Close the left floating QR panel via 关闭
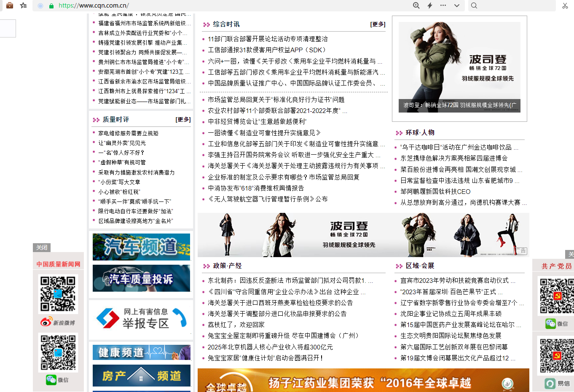Screen dimensions: 574x392 [x=42, y=247]
